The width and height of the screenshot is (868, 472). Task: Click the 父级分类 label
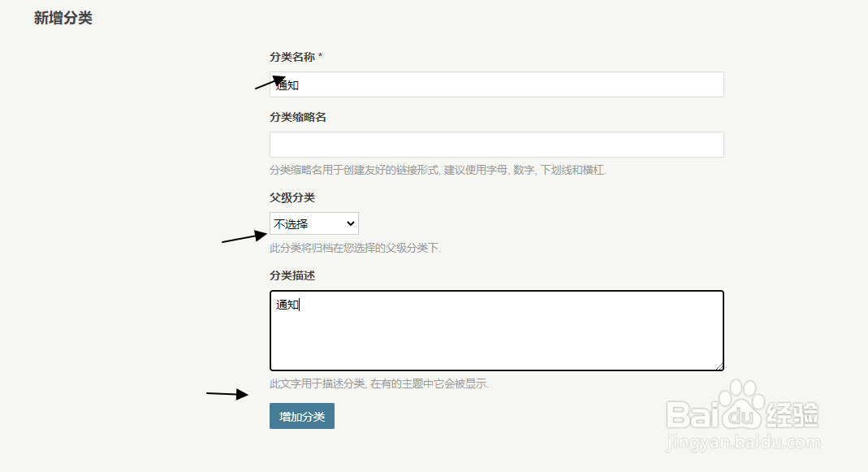(x=292, y=197)
